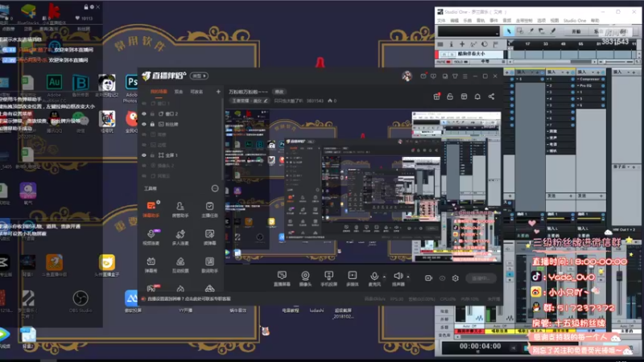Open the gift box icon with red badge

[436, 97]
